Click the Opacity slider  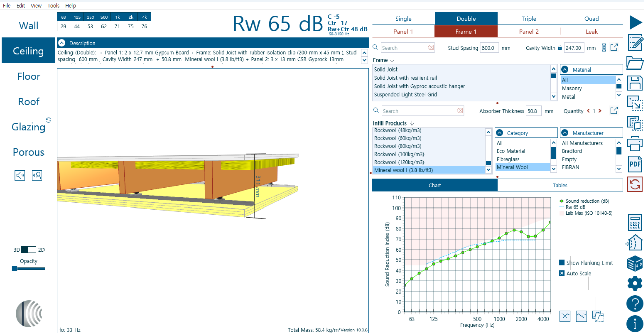[29, 269]
